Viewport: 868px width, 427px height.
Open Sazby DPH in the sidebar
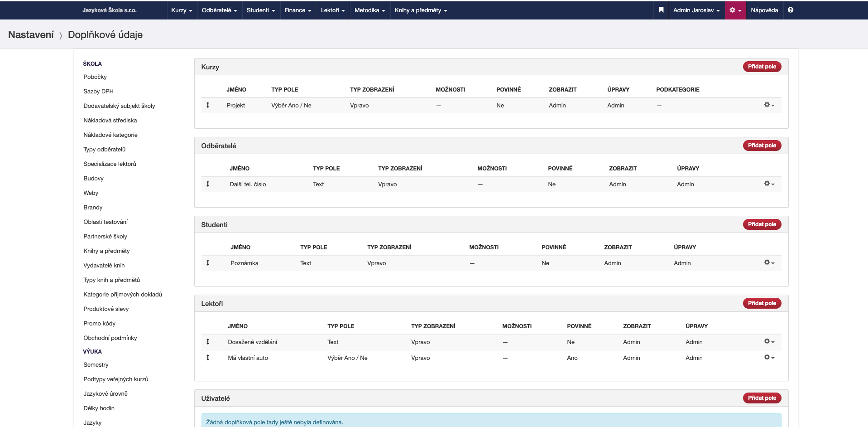point(98,92)
